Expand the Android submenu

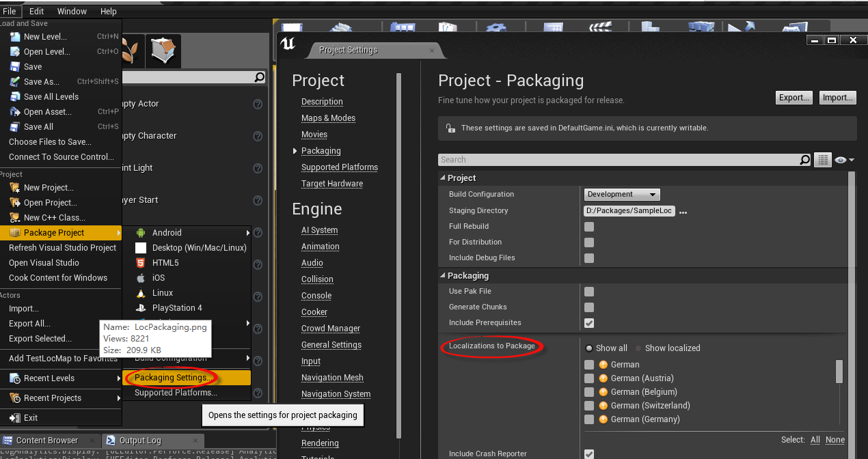(187, 233)
